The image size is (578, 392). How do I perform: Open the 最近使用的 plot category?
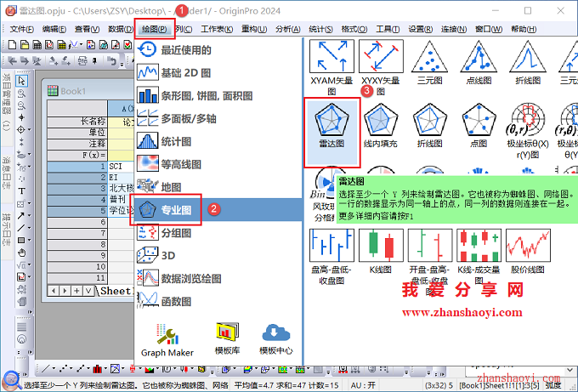click(x=219, y=50)
